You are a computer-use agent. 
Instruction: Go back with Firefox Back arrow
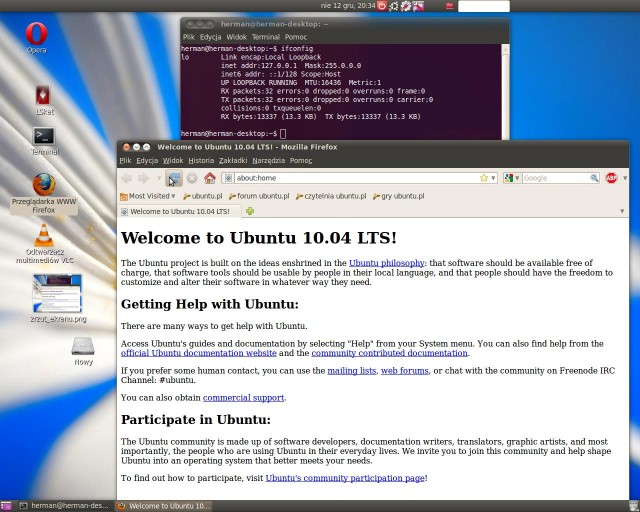(x=127, y=178)
